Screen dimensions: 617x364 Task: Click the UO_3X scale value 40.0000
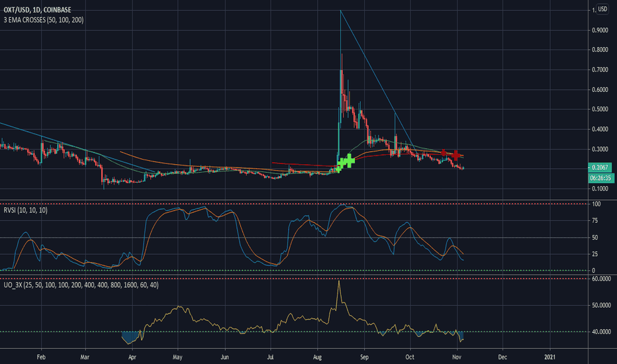click(x=601, y=332)
